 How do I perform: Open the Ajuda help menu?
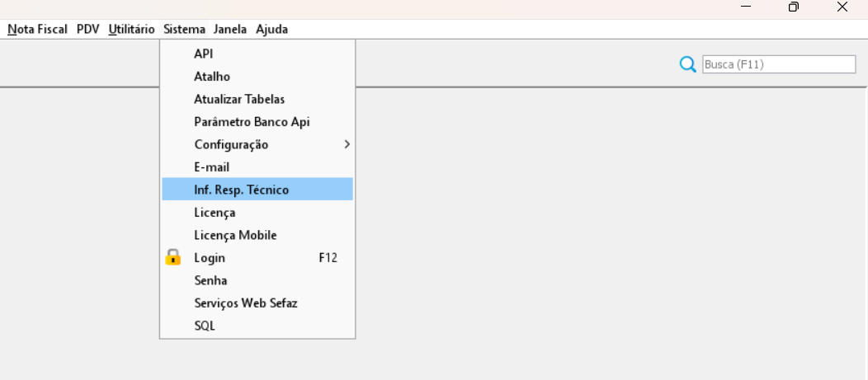pos(271,29)
